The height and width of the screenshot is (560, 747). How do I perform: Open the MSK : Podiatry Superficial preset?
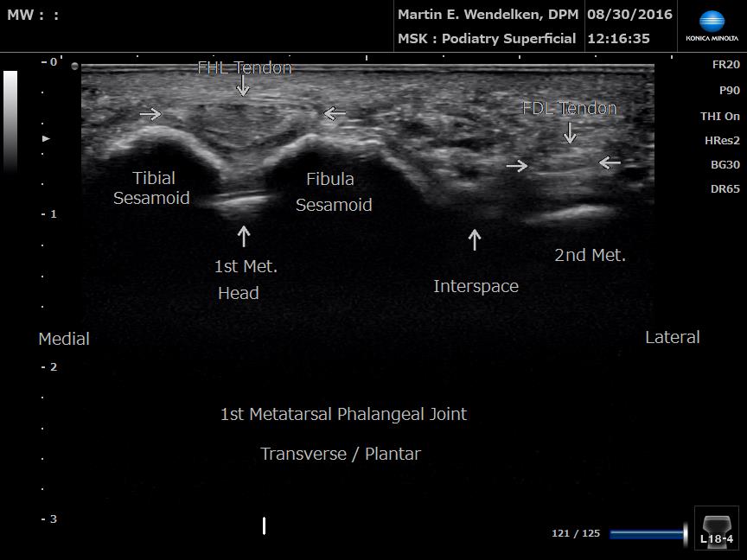click(x=486, y=39)
